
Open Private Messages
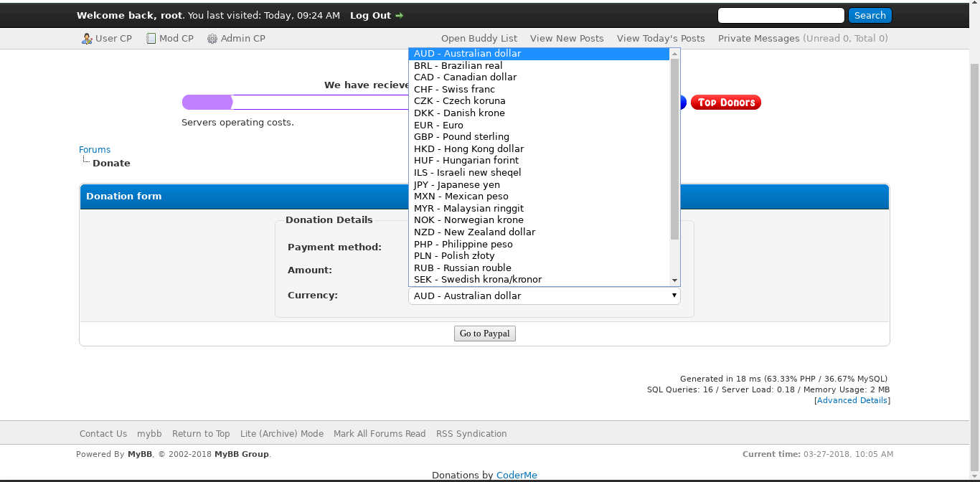coord(758,39)
